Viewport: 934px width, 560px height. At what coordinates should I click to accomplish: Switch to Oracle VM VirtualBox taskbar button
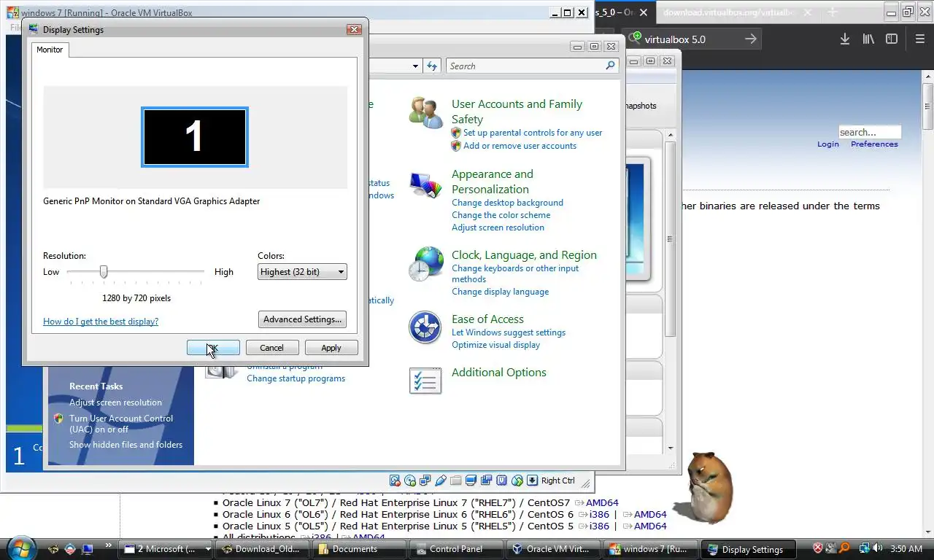(x=553, y=549)
